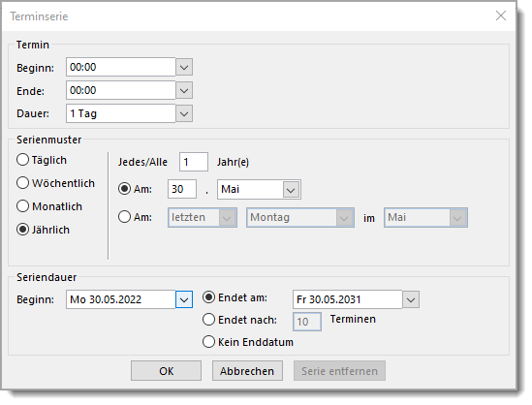Click the Ende time text field
Screen dimensions: 532x405
coord(121,90)
